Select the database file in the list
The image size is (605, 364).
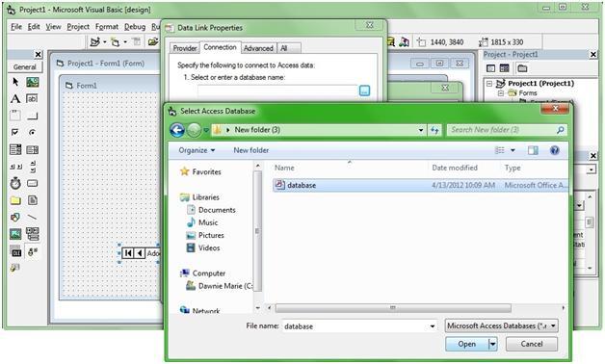click(420, 185)
